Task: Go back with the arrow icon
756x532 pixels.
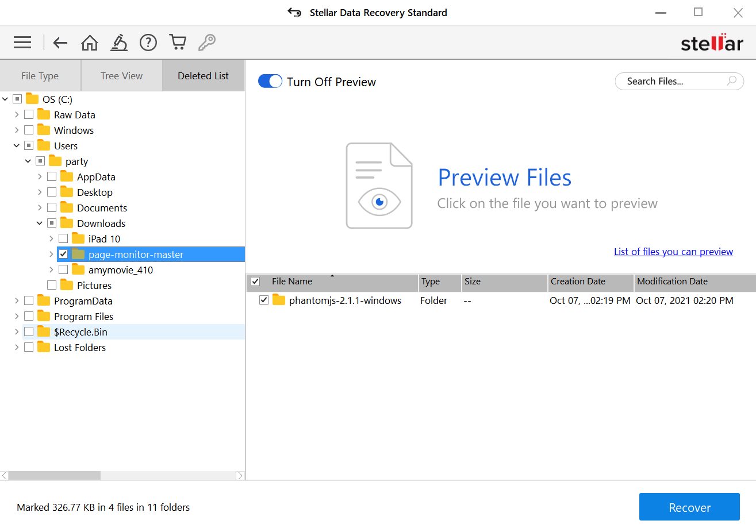Action: coord(60,42)
